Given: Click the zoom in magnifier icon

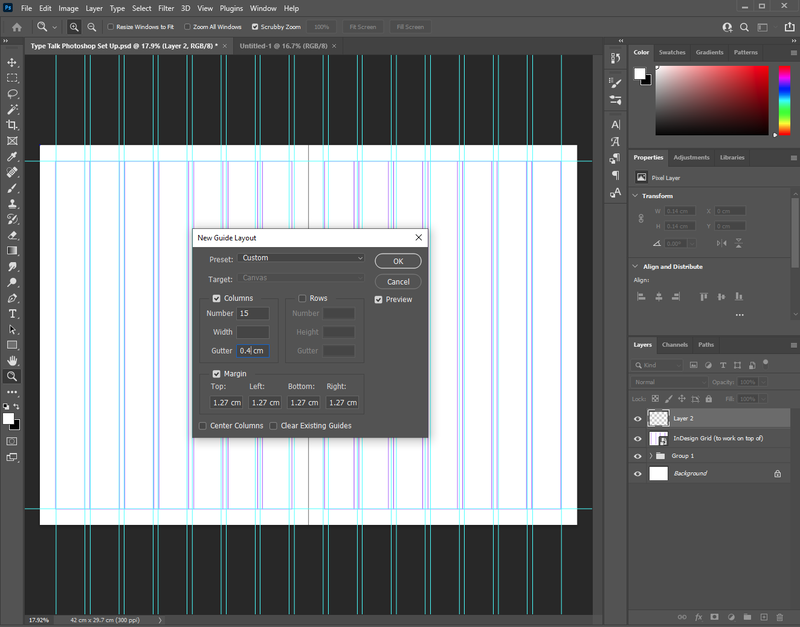Looking at the screenshot, I should point(74,27).
